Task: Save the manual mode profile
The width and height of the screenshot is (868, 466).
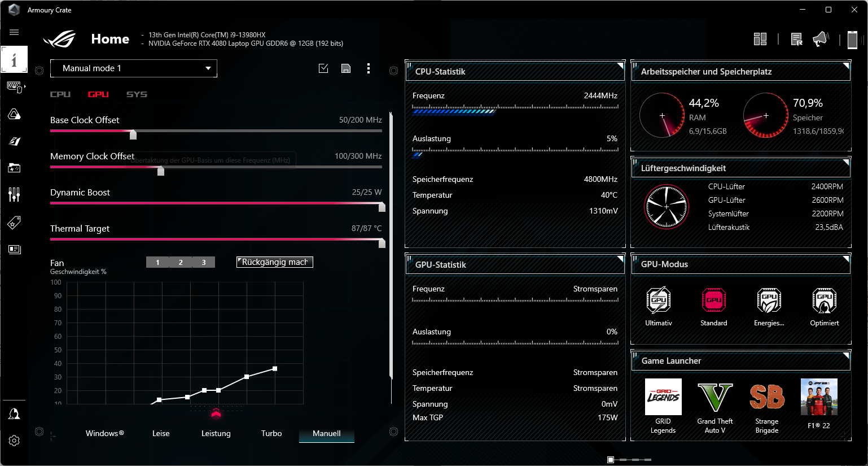Action: (x=346, y=68)
